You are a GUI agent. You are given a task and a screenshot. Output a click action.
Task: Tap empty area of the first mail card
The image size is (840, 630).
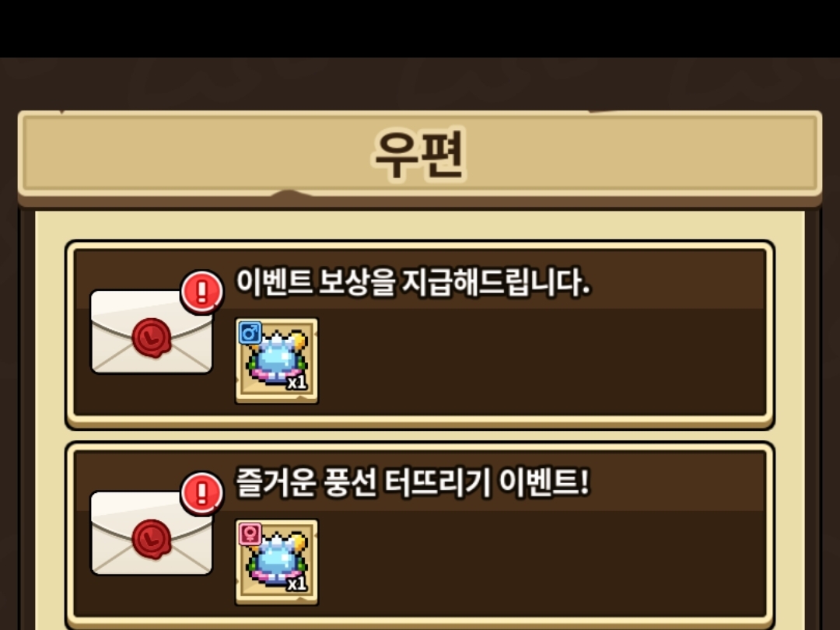pos(541,362)
